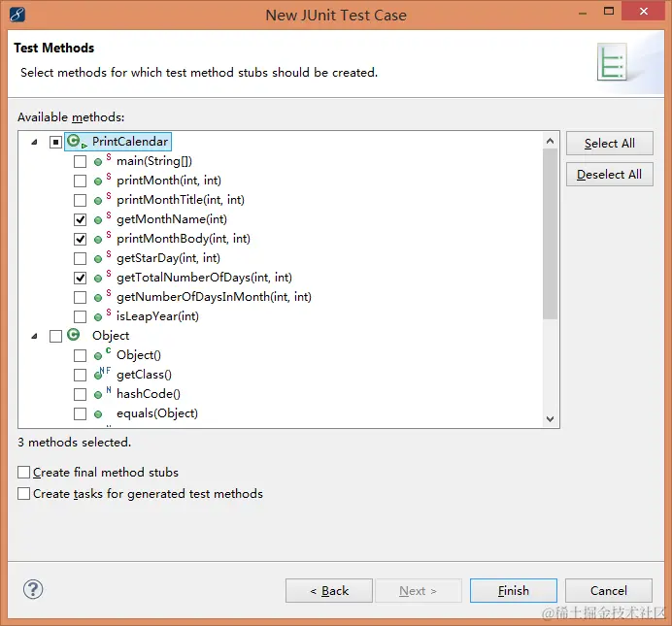
Task: Minimize the dialog window
Action: [x=583, y=13]
